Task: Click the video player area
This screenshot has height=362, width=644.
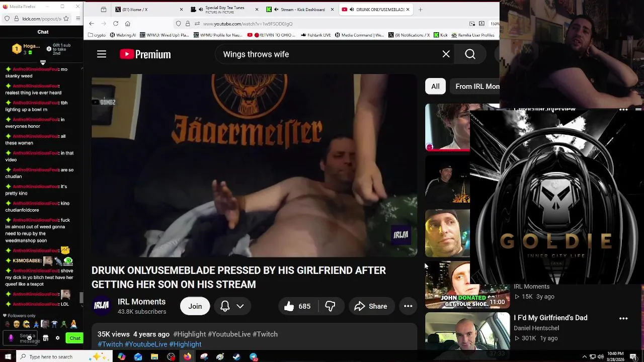Action: (x=254, y=165)
